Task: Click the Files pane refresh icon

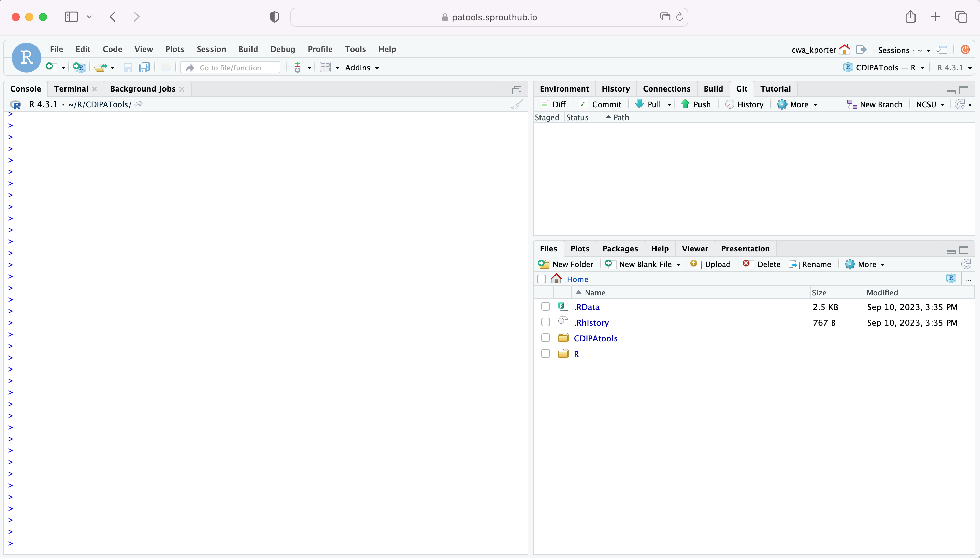Action: (x=966, y=264)
